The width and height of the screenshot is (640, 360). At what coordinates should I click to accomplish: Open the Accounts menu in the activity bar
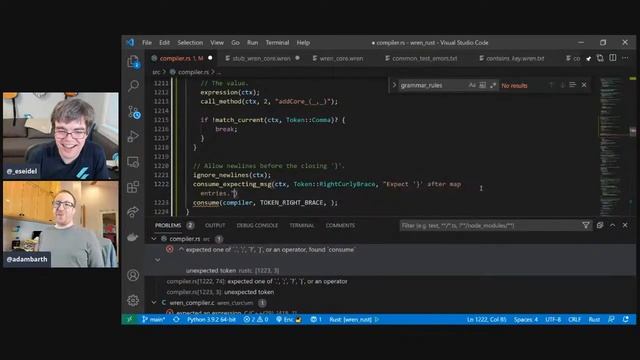tap(133, 276)
